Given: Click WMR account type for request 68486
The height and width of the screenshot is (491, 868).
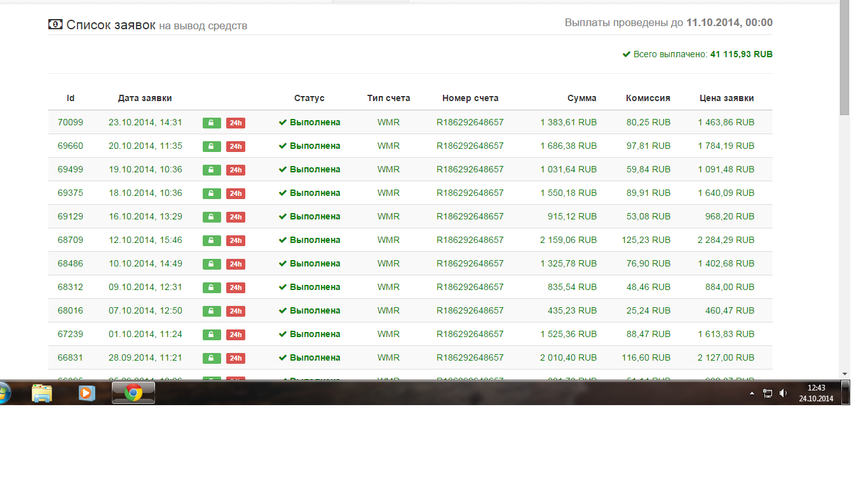Looking at the screenshot, I should point(389,263).
